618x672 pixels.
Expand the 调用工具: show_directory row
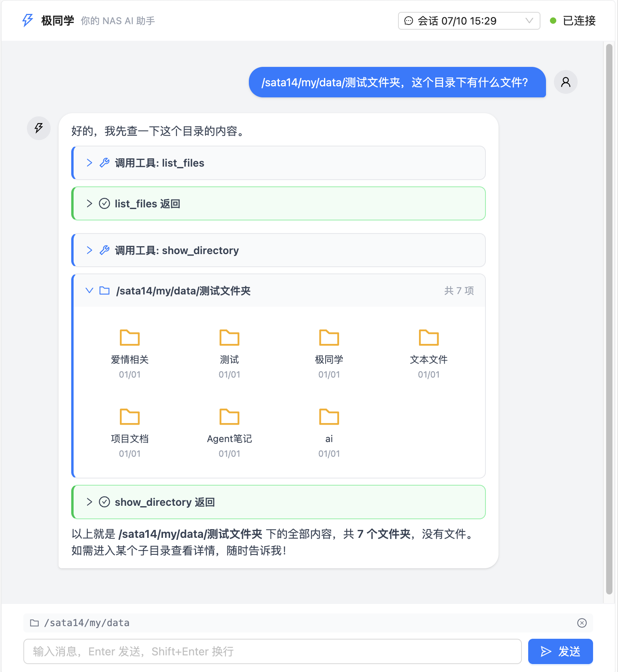pyautogui.click(x=279, y=250)
